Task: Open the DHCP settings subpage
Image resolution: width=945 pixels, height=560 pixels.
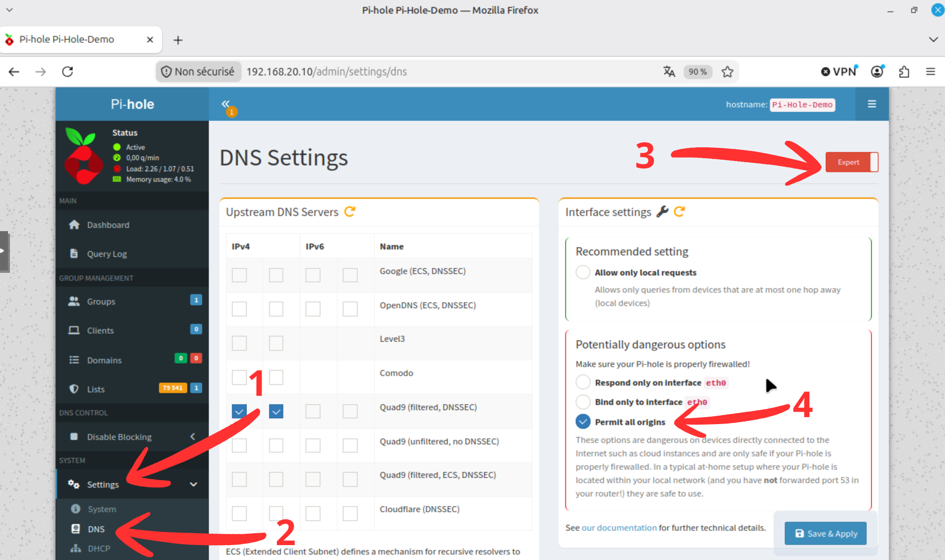Action: [x=99, y=549]
